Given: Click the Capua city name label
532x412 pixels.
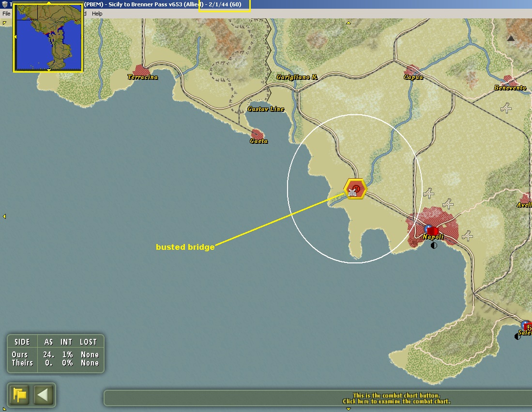Looking at the screenshot, I should [413, 77].
